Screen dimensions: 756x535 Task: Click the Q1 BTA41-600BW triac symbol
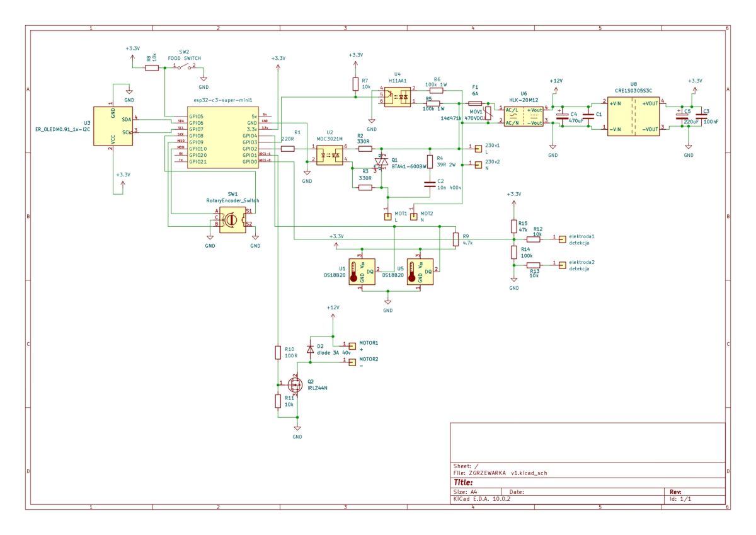click(x=381, y=162)
